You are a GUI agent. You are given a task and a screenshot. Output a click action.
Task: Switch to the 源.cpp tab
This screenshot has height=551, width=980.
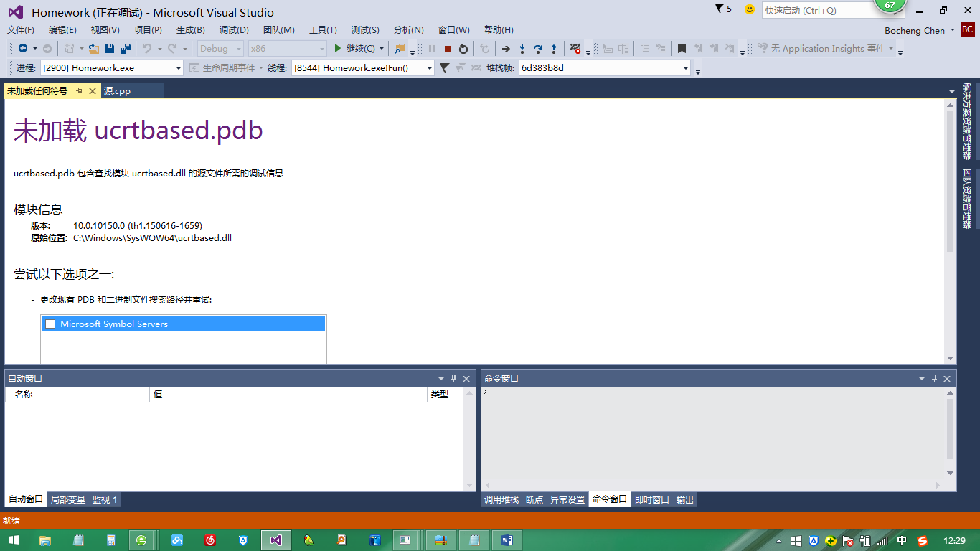pyautogui.click(x=118, y=91)
